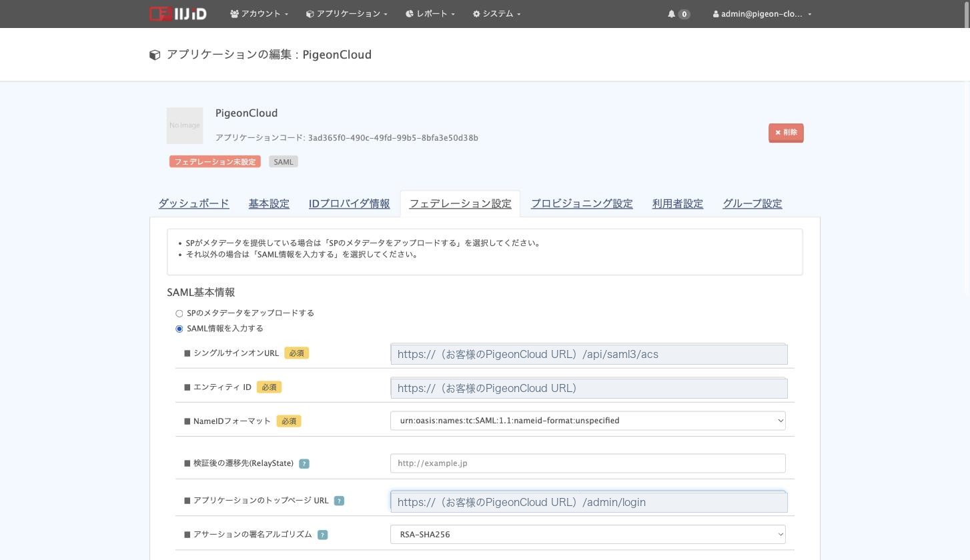This screenshot has width=970, height=560.
Task: Open the RSA-SHA256 signature algorithm dropdown
Action: [x=588, y=535]
